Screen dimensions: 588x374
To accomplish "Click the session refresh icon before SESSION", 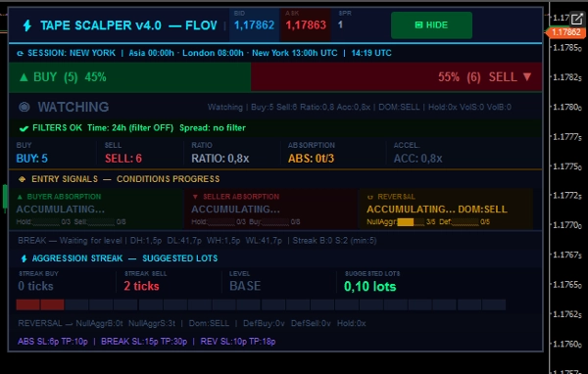I will coord(21,53).
